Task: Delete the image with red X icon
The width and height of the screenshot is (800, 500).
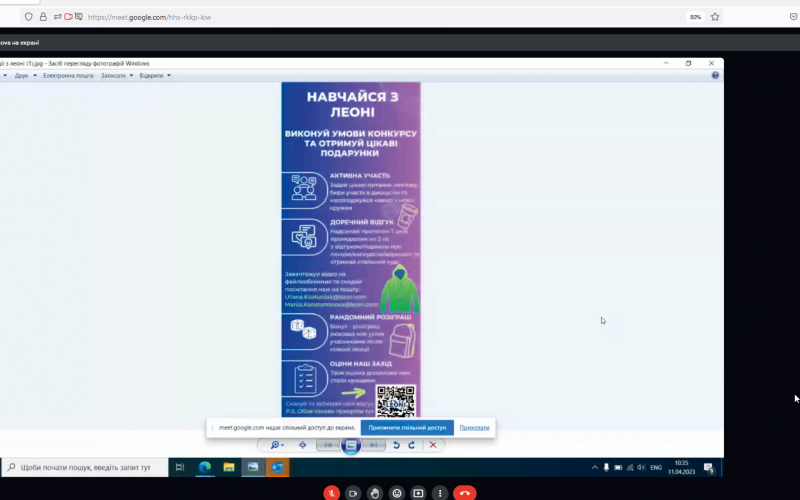Action: (433, 445)
